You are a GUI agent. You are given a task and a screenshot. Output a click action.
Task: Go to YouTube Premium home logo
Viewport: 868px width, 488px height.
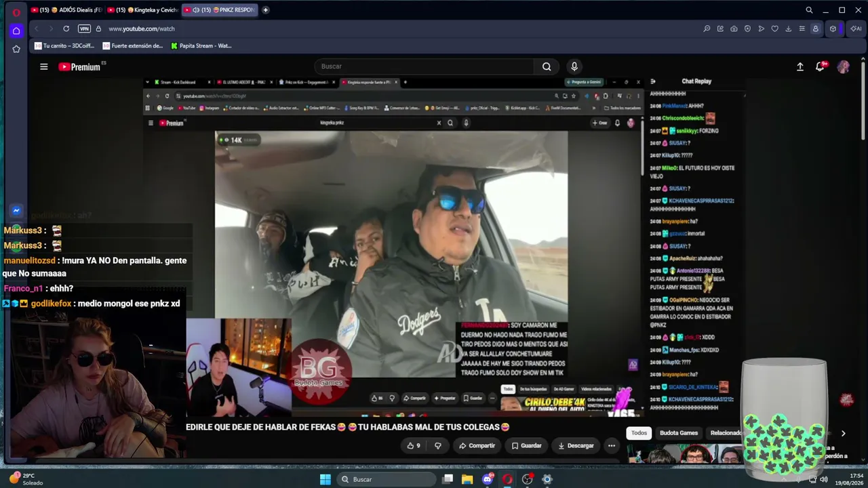pos(79,66)
